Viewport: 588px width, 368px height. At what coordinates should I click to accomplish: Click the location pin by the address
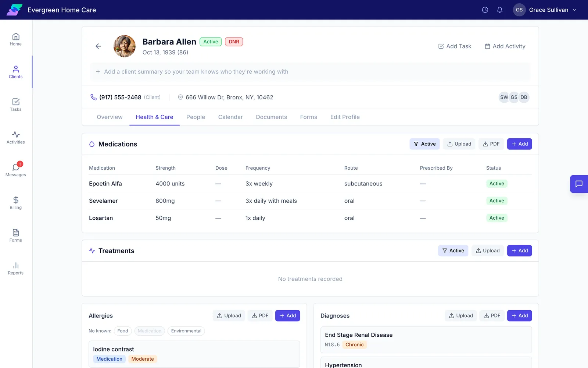180,97
